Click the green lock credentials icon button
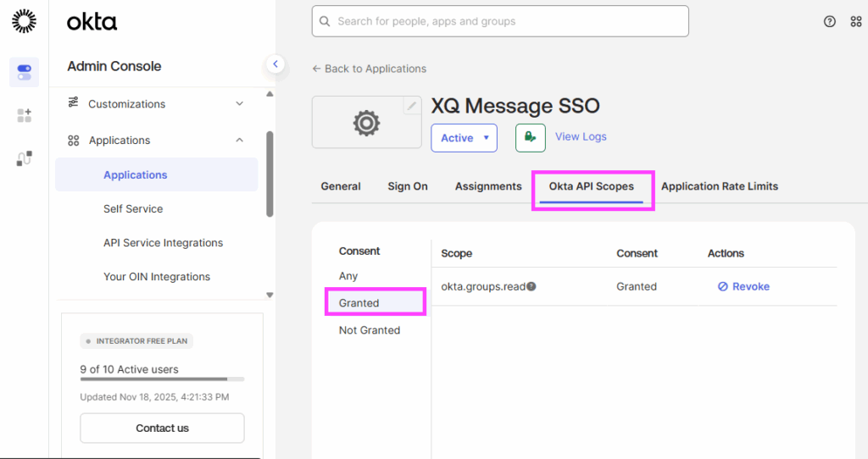Viewport: 868px width, 459px height. 530,137
